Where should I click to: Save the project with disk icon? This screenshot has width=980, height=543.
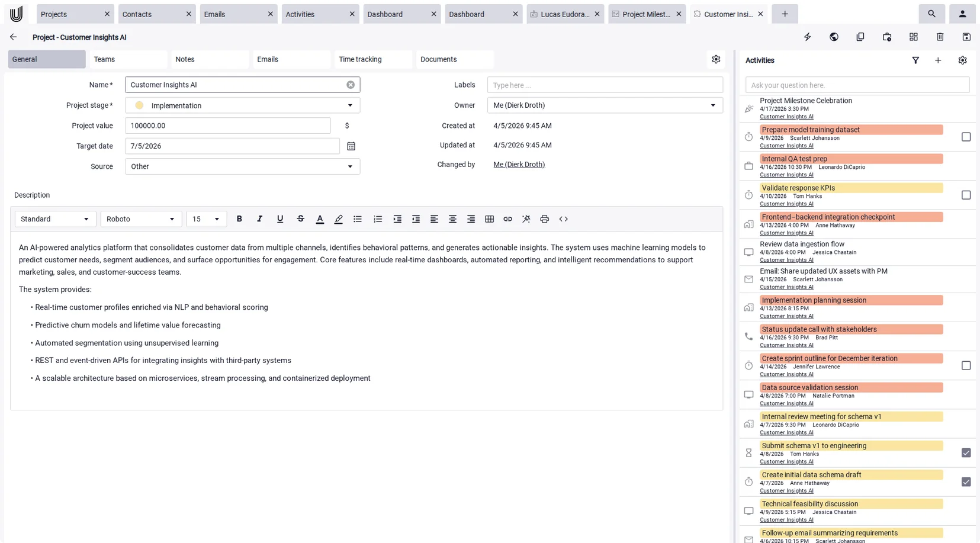[966, 37]
